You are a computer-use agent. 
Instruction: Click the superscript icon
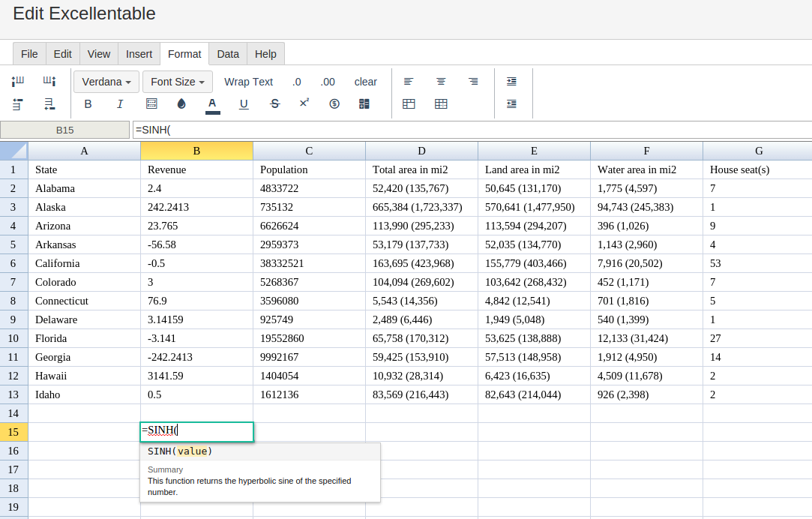coord(304,103)
